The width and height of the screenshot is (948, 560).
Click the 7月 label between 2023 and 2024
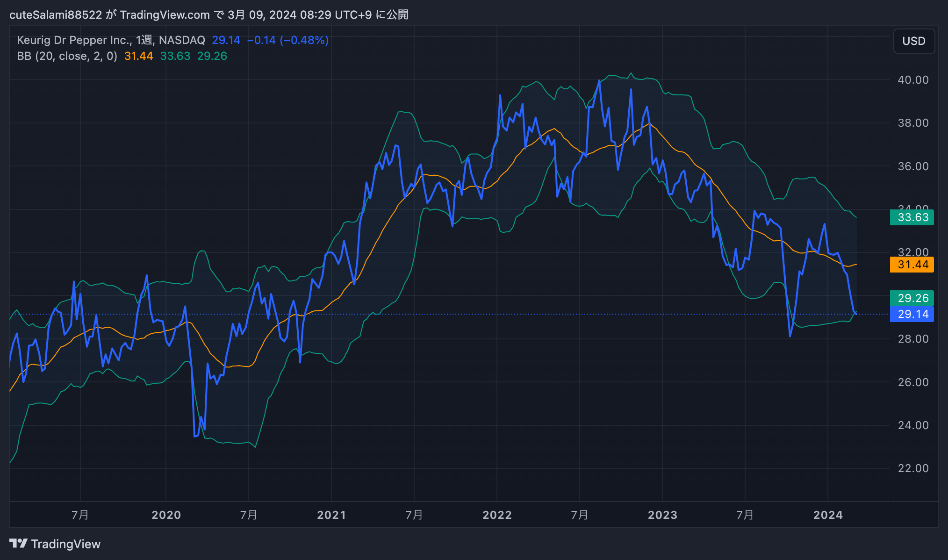click(745, 515)
